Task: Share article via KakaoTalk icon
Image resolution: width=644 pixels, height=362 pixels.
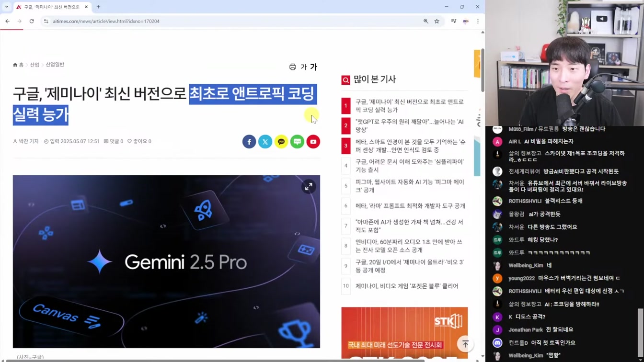Action: click(x=281, y=142)
